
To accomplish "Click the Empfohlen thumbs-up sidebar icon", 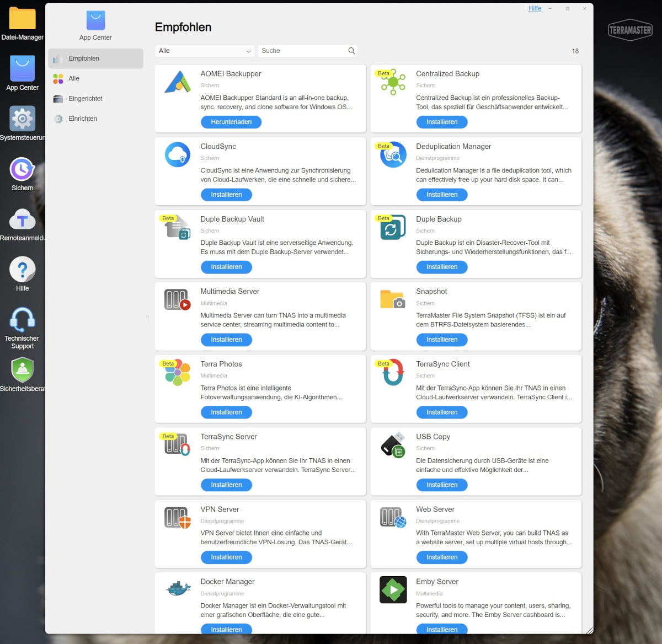I will pyautogui.click(x=58, y=58).
